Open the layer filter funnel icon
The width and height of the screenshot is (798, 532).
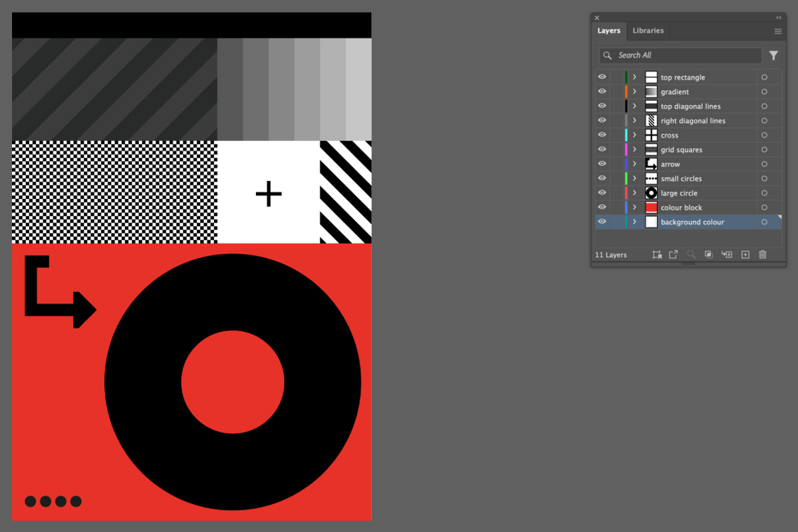773,56
